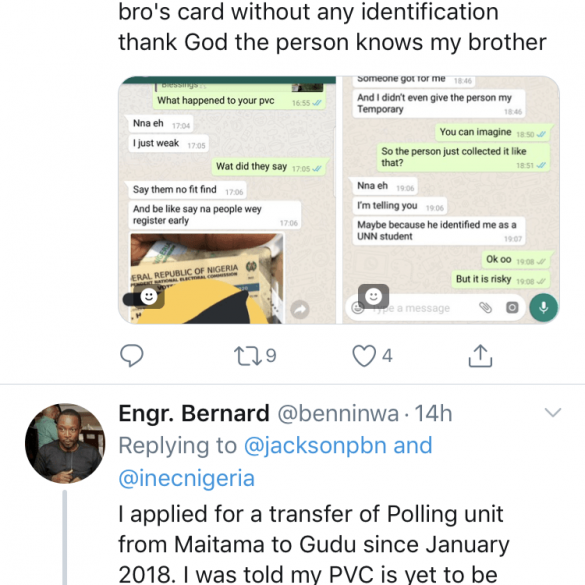Image resolution: width=585 pixels, height=585 pixels.
Task: Open Engr. Bernard display name
Action: click(194, 413)
